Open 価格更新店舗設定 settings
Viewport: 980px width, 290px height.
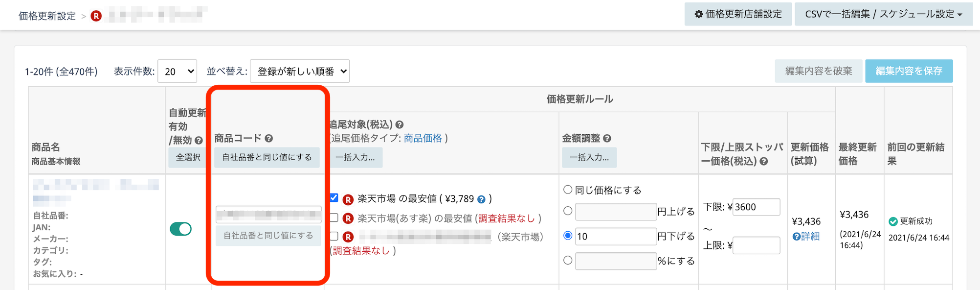point(738,14)
